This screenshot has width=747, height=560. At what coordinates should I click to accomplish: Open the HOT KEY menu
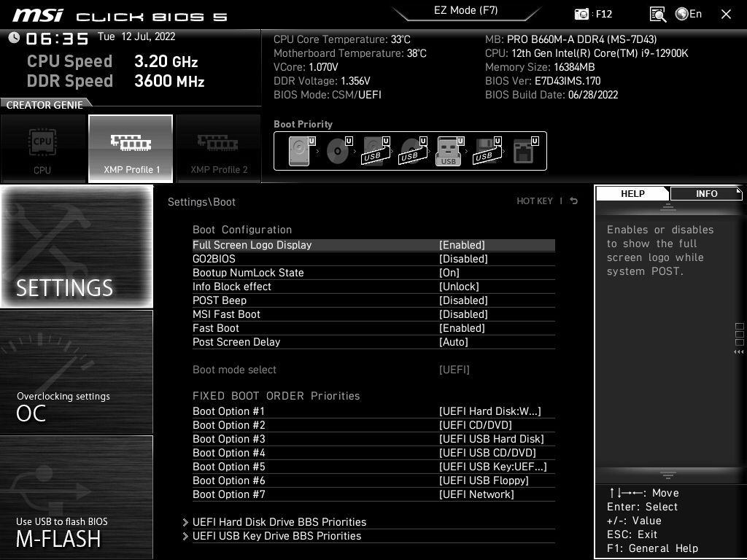point(535,201)
